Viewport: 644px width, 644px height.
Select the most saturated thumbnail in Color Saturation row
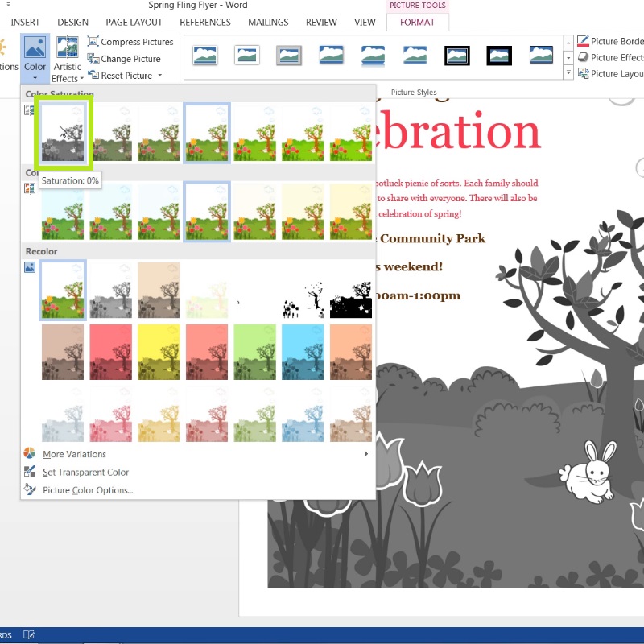351,133
